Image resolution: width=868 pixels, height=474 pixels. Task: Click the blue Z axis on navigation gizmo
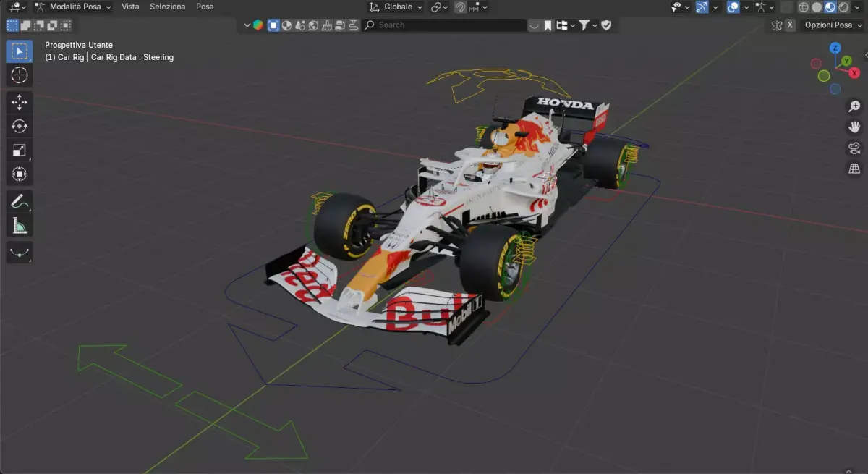(x=835, y=48)
